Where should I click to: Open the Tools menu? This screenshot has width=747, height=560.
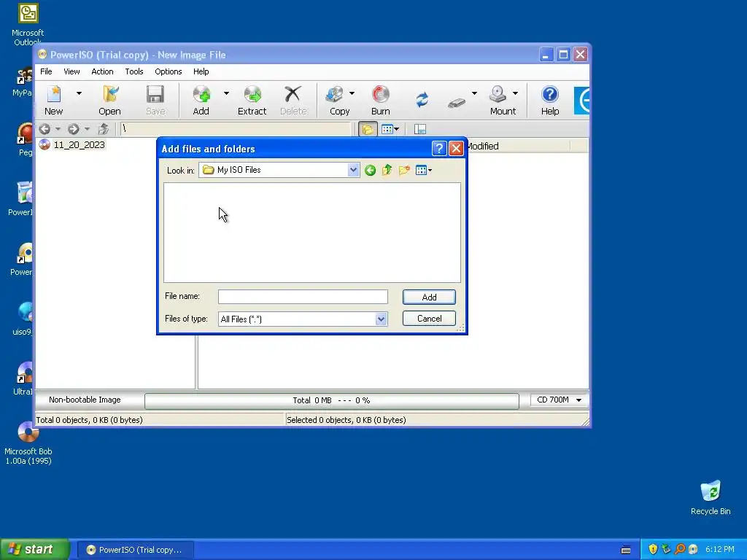tap(134, 71)
